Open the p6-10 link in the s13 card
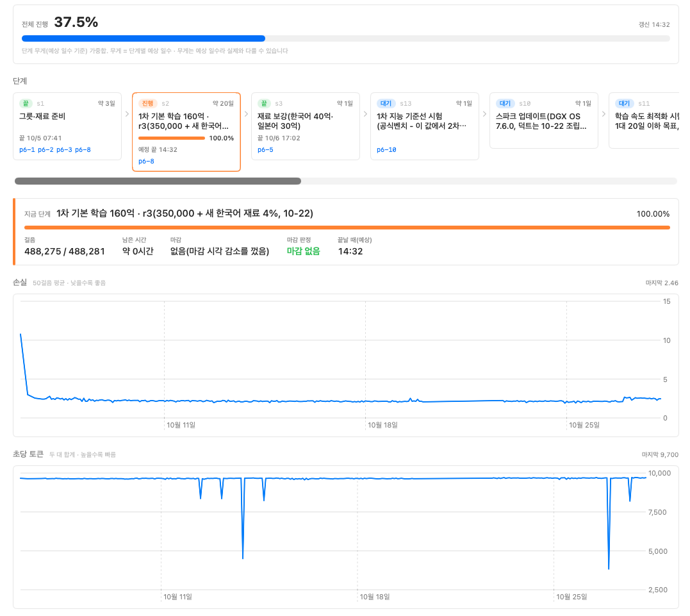690x616 pixels. coord(386,150)
